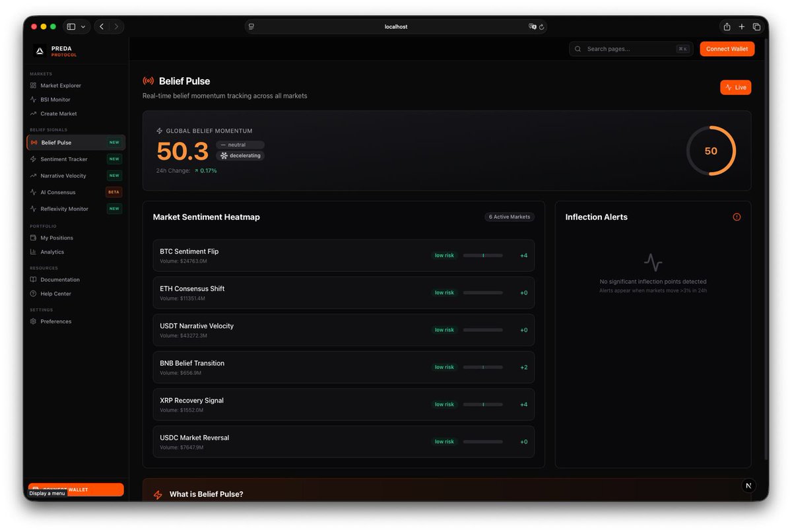Click the 0.17% 24h change value
792x532 pixels.
pos(208,171)
